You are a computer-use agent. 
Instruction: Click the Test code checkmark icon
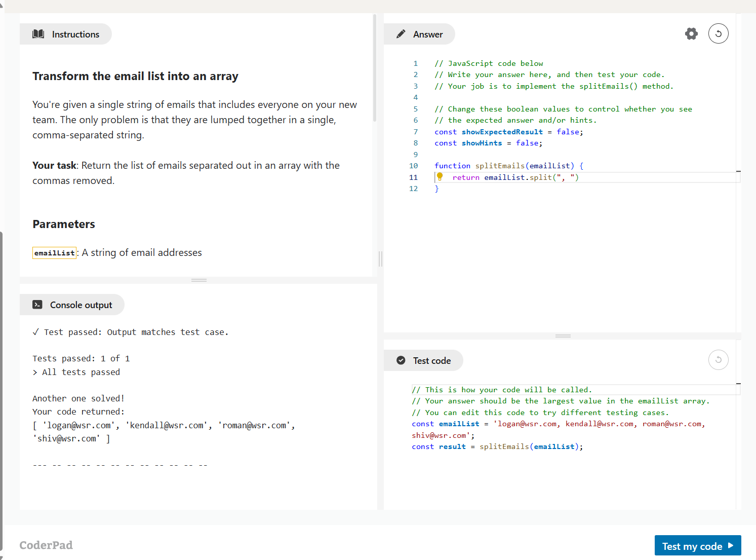pyautogui.click(x=401, y=360)
